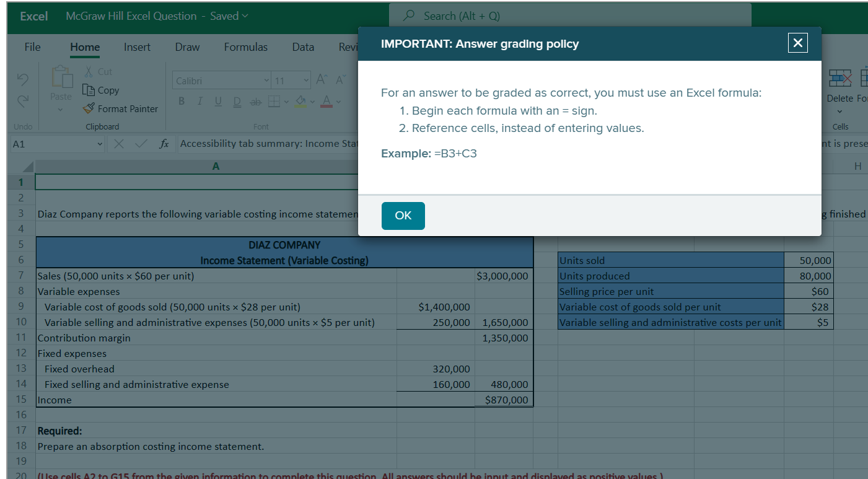Screen dimensions: 868x479
Task: Select the Format Painter brush
Action: tap(89, 109)
